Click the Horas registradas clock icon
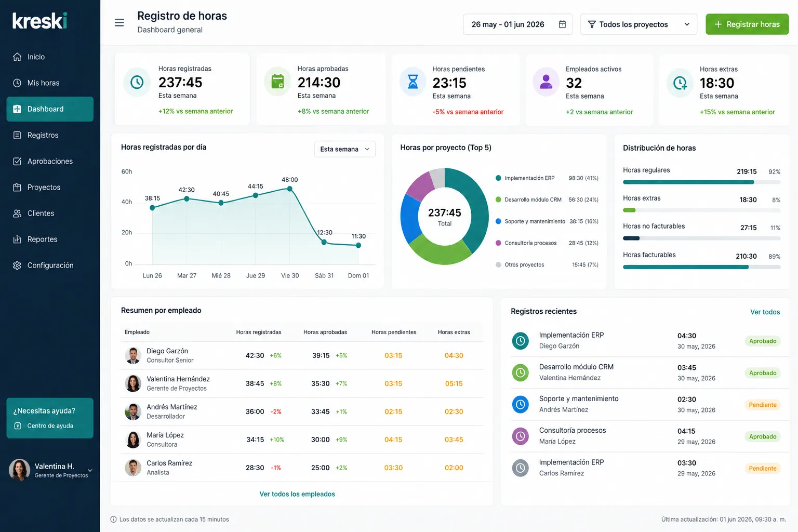 (x=137, y=82)
